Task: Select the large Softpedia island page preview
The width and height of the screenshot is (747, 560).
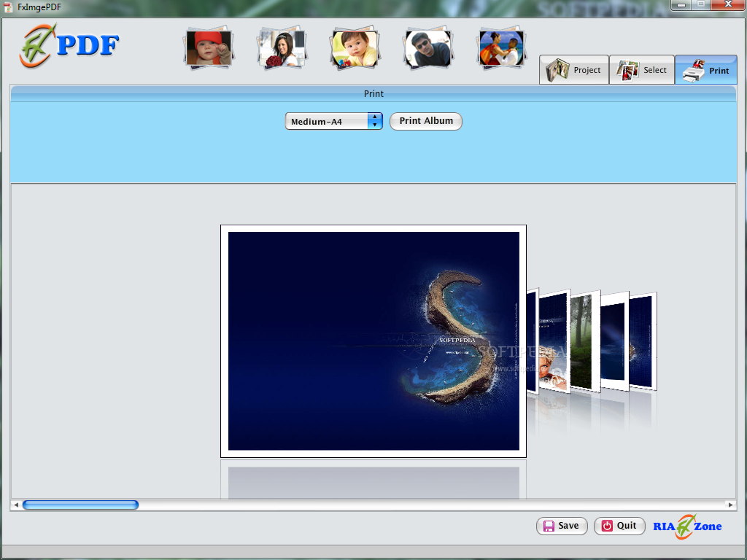Action: pos(373,341)
